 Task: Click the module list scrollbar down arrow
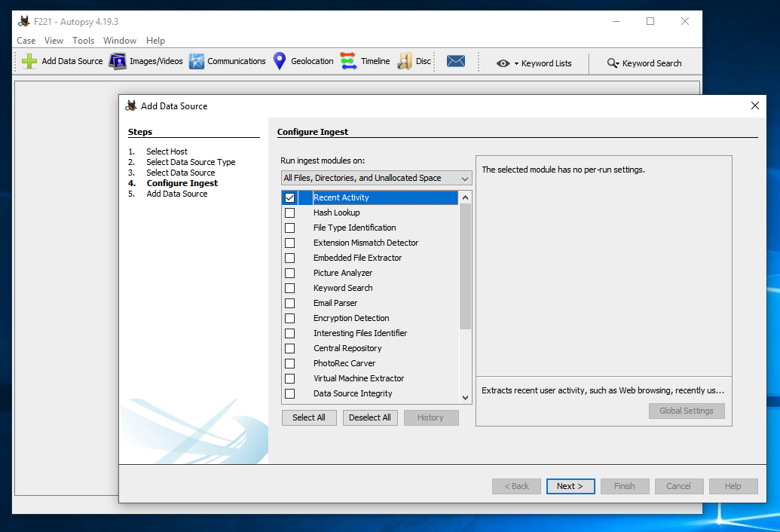tap(465, 397)
